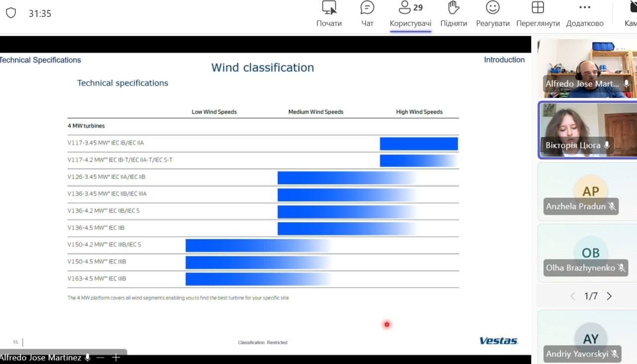Click the shield security icon
Viewport: 637px width, 364px height.
click(x=10, y=13)
